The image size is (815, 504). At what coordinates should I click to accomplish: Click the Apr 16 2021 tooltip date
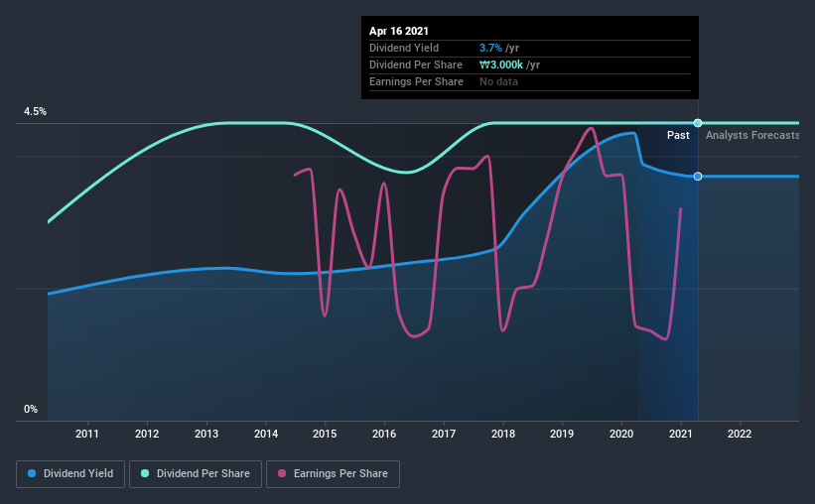click(399, 31)
